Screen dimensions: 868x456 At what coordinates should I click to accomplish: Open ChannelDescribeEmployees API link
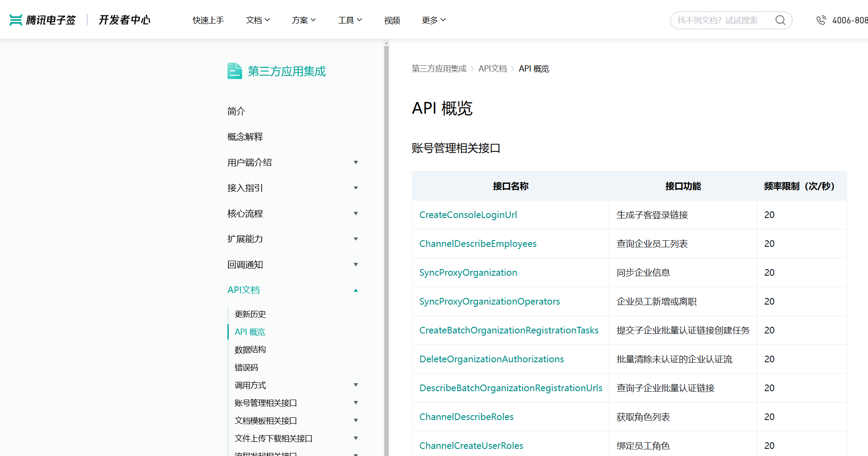click(478, 244)
